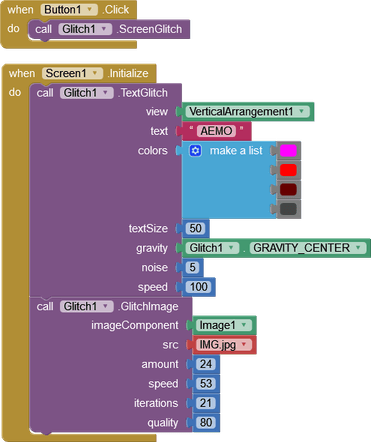The height and width of the screenshot is (442, 371).
Task: Pick the dark gray color swatch
Action: [288, 209]
